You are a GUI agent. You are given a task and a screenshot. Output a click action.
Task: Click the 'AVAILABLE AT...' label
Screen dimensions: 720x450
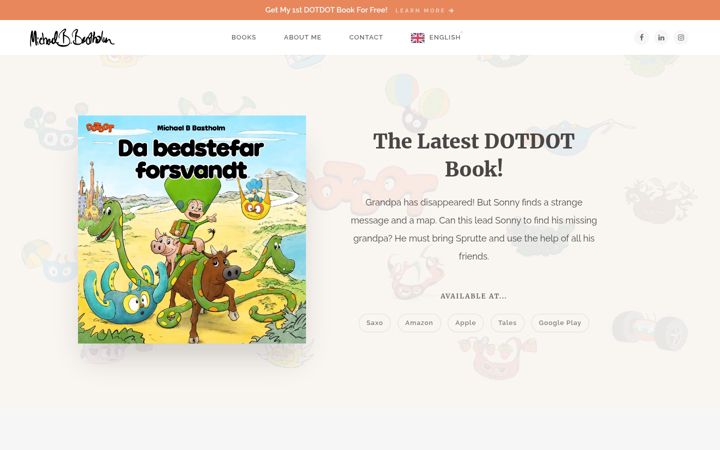tap(473, 296)
